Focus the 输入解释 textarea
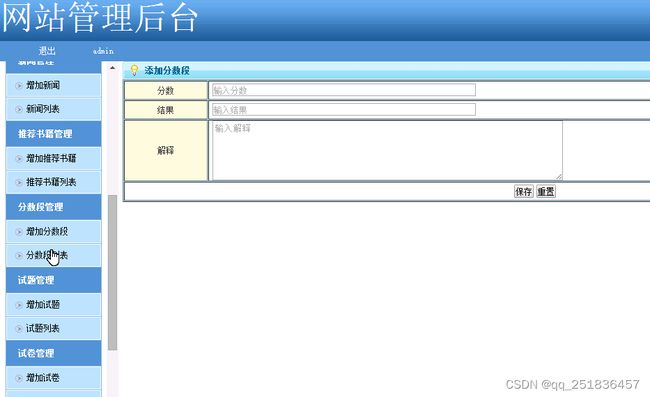 click(387, 150)
